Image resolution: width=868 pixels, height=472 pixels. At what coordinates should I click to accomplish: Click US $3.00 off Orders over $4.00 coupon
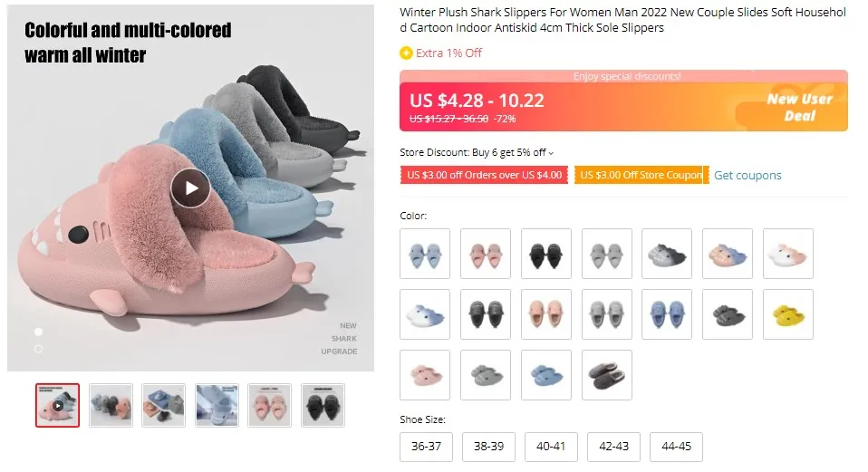pyautogui.click(x=485, y=176)
